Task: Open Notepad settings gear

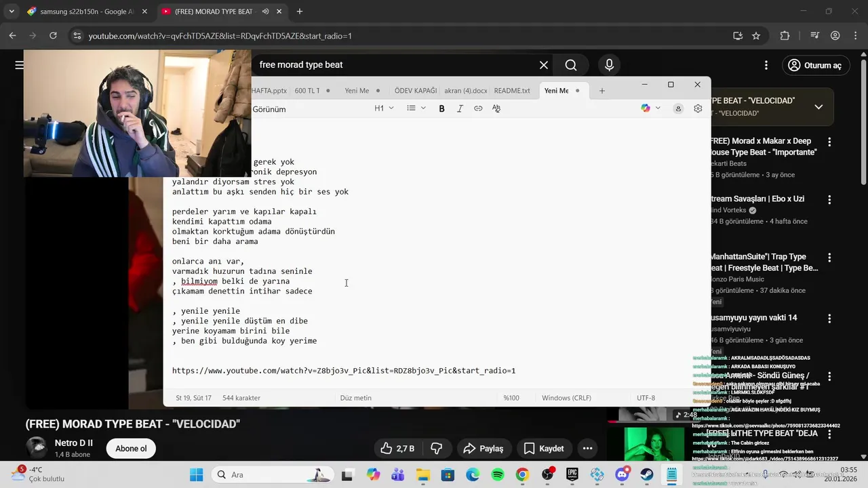Action: point(698,108)
